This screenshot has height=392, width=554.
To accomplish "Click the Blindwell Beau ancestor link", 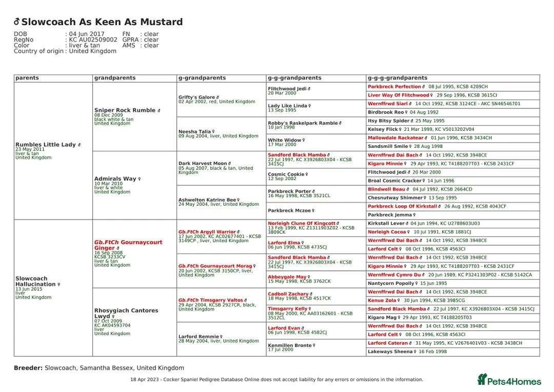I will click(x=386, y=189).
